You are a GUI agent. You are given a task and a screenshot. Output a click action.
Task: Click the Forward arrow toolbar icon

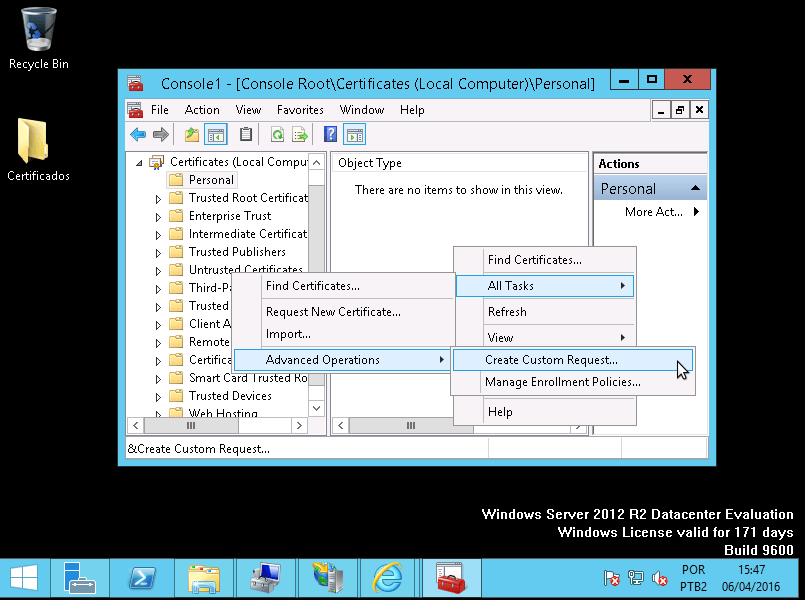[x=161, y=135]
